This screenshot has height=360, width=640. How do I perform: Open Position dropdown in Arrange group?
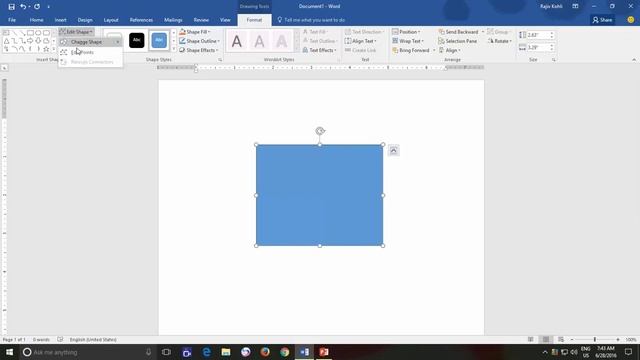pos(406,32)
